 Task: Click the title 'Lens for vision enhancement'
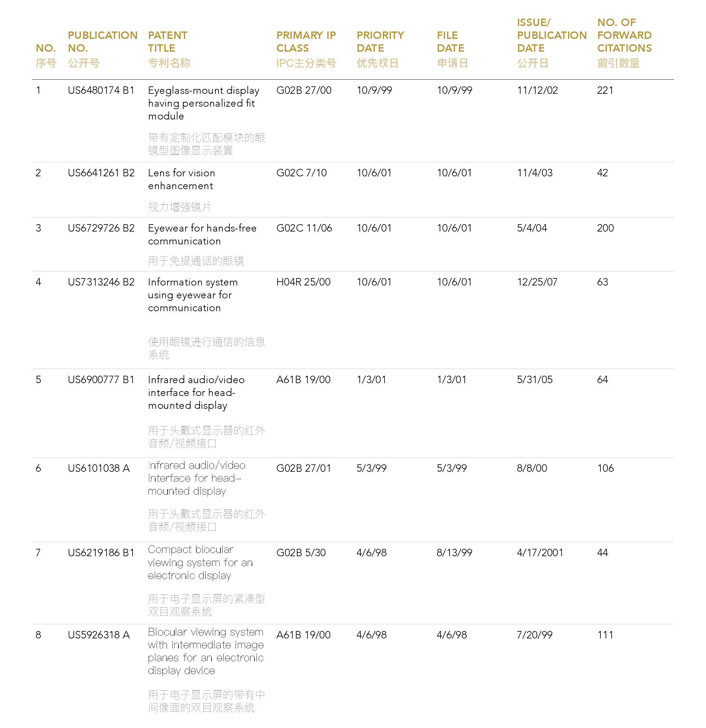click(181, 180)
